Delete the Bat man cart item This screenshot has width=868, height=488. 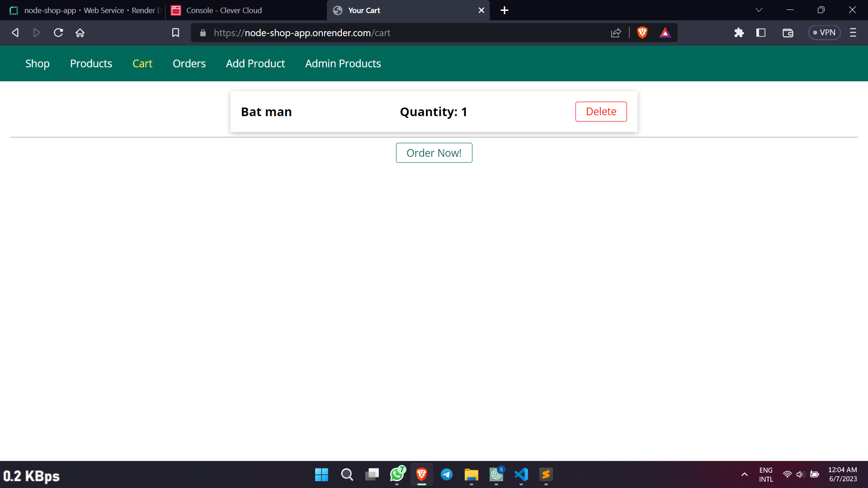pos(601,112)
